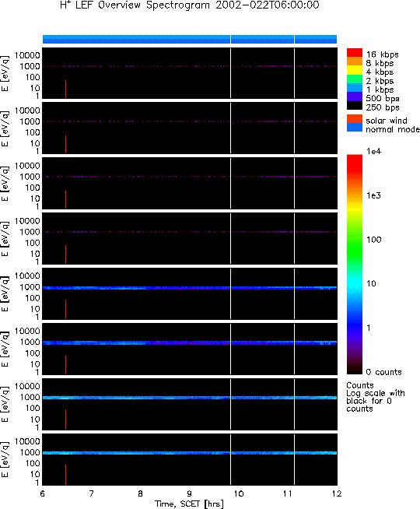Viewport: 420px width, 509px height.
Task: Click the red 16 kbps legend swatch
Action: point(355,53)
